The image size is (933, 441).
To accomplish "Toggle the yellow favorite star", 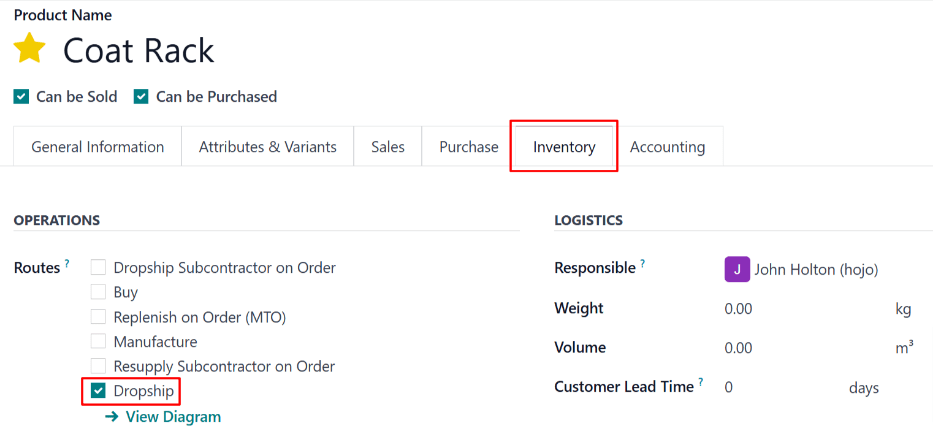I will click(30, 49).
